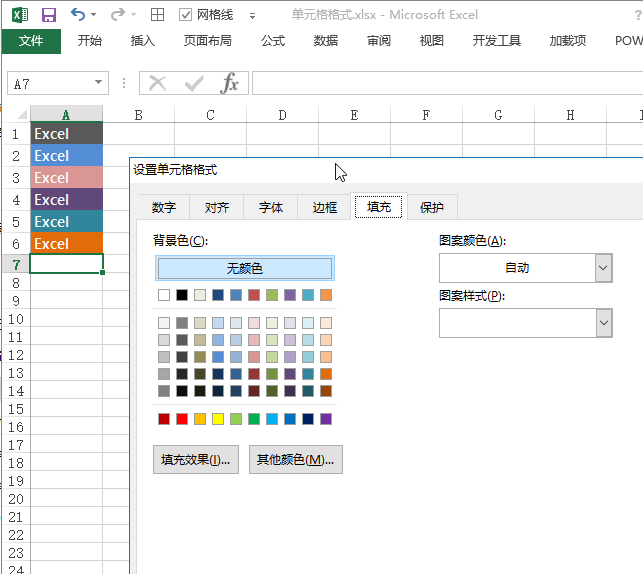
Task: Click the Cancel X icon in formula bar
Action: (x=158, y=83)
